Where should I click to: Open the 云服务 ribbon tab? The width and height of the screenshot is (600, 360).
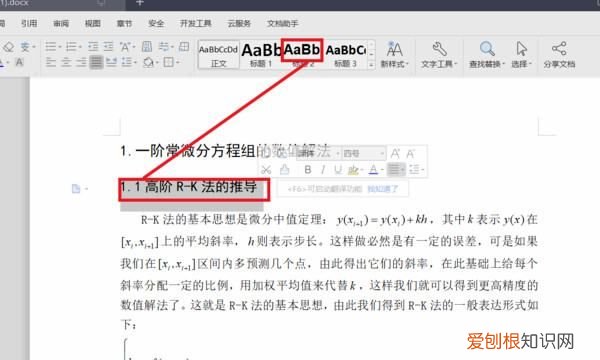pyautogui.click(x=239, y=23)
